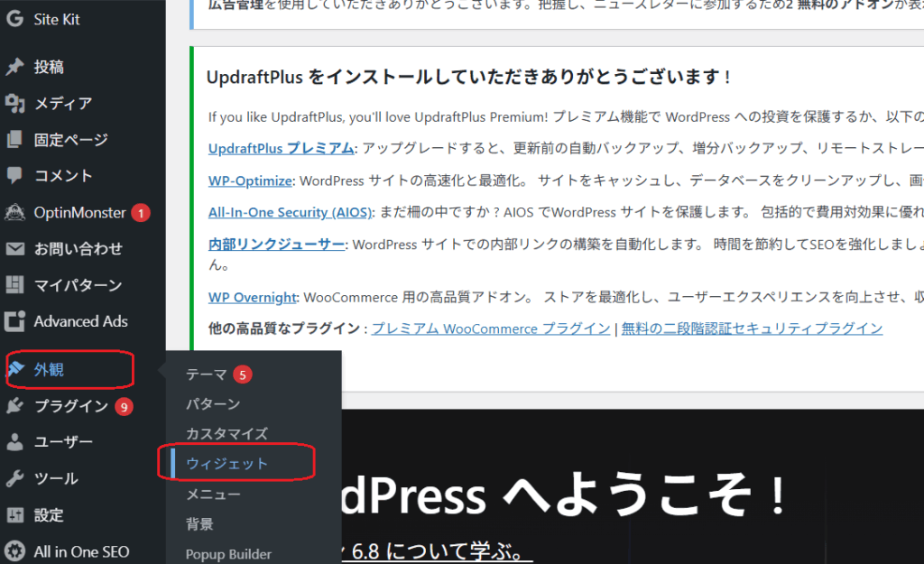
Task: Click the plug icon beside プラグイン
Action: 14,405
